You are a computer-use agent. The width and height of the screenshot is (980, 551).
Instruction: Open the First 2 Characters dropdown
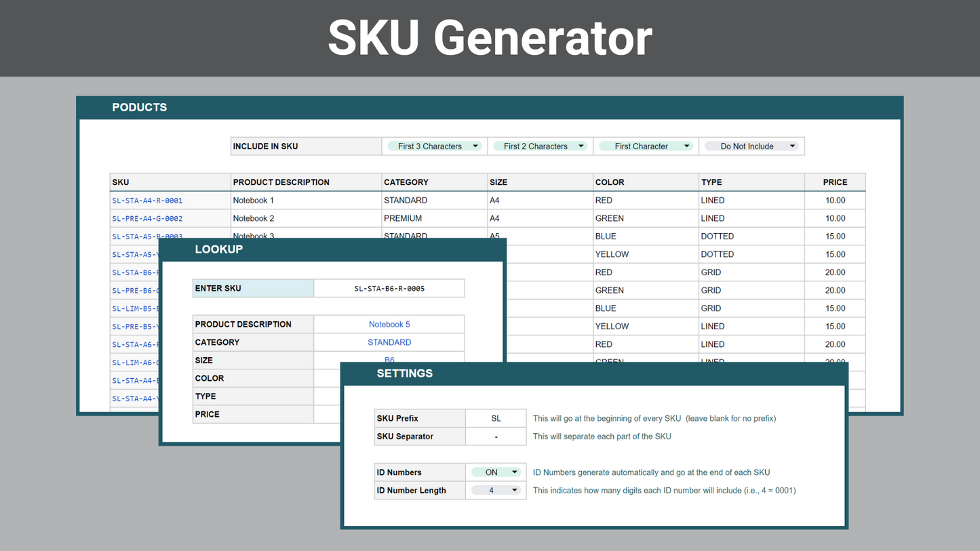[540, 146]
